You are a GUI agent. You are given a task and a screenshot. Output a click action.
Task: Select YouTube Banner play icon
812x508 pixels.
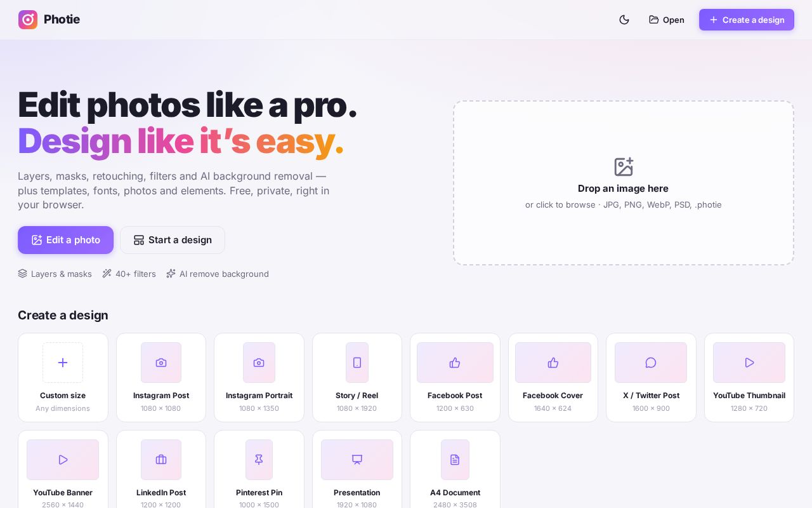pos(63,460)
